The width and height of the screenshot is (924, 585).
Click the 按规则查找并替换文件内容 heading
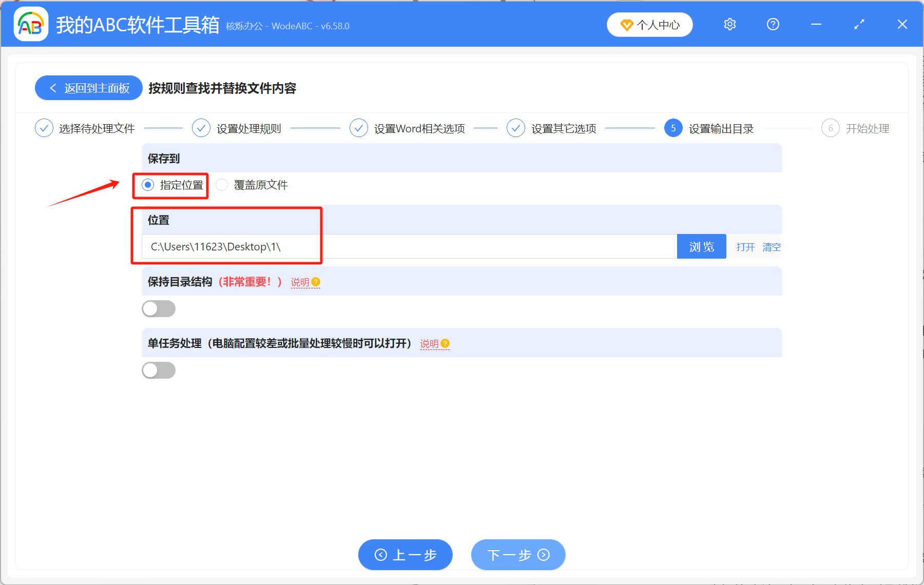[x=222, y=88]
